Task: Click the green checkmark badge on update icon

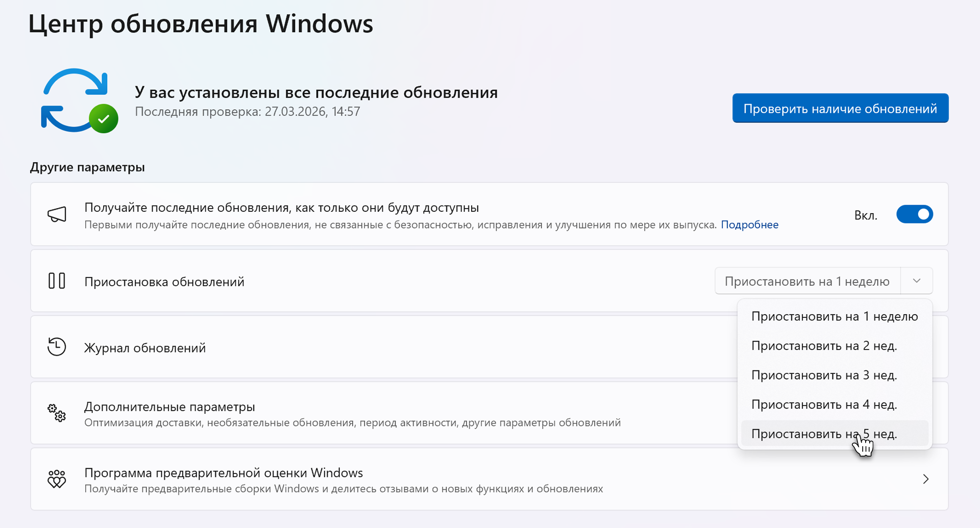Action: [104, 119]
